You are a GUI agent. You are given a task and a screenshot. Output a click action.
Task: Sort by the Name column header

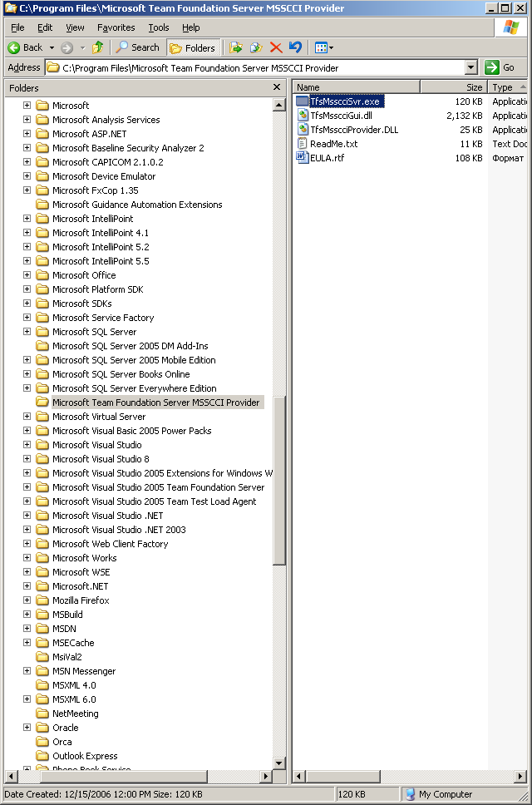tap(357, 87)
